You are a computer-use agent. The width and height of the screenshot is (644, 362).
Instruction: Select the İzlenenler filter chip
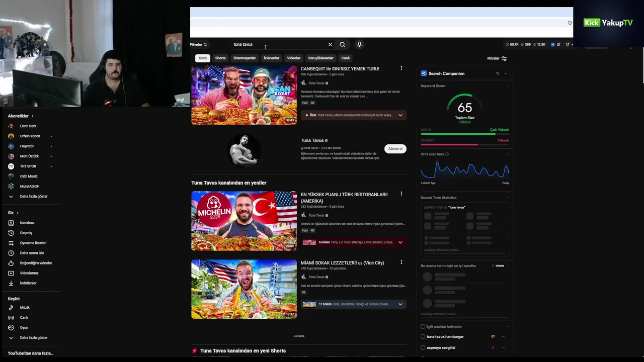[271, 58]
